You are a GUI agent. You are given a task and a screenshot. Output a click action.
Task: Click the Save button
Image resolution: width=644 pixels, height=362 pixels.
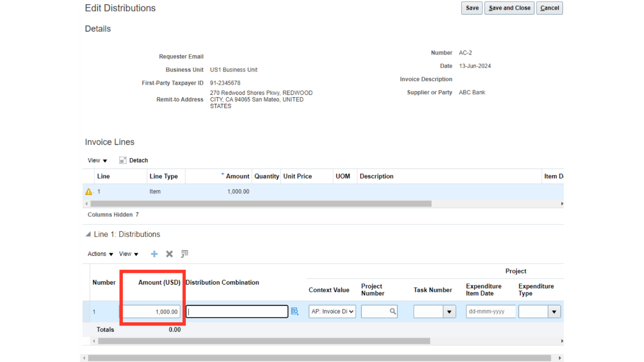tap(472, 8)
